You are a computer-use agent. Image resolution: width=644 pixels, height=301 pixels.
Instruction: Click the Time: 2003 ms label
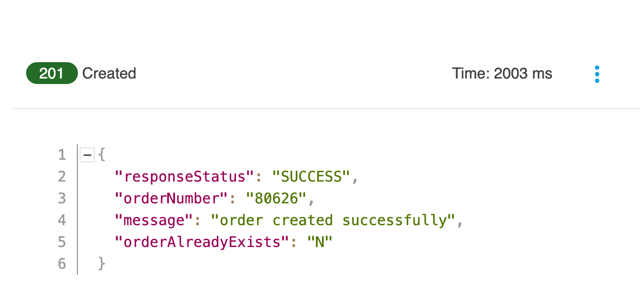pyautogui.click(x=502, y=74)
